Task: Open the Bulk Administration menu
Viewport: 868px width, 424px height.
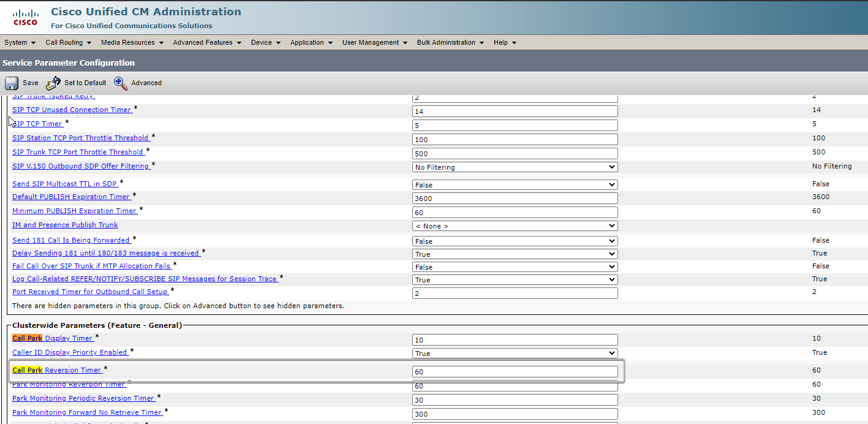Action: (x=450, y=42)
